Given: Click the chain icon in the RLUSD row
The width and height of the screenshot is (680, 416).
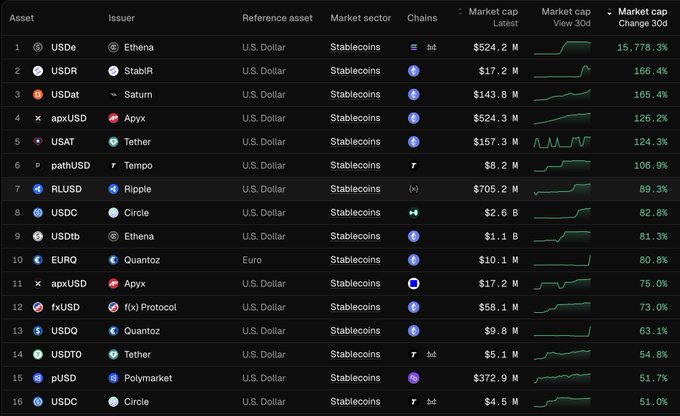Looking at the screenshot, I should [413, 189].
